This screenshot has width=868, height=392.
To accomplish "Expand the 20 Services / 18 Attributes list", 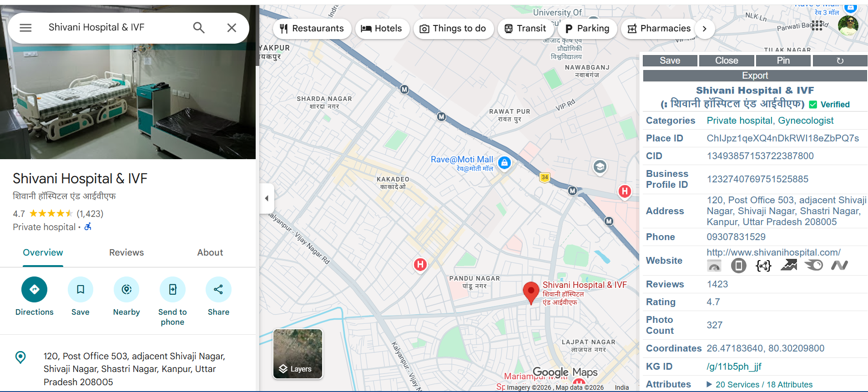I will [759, 385].
